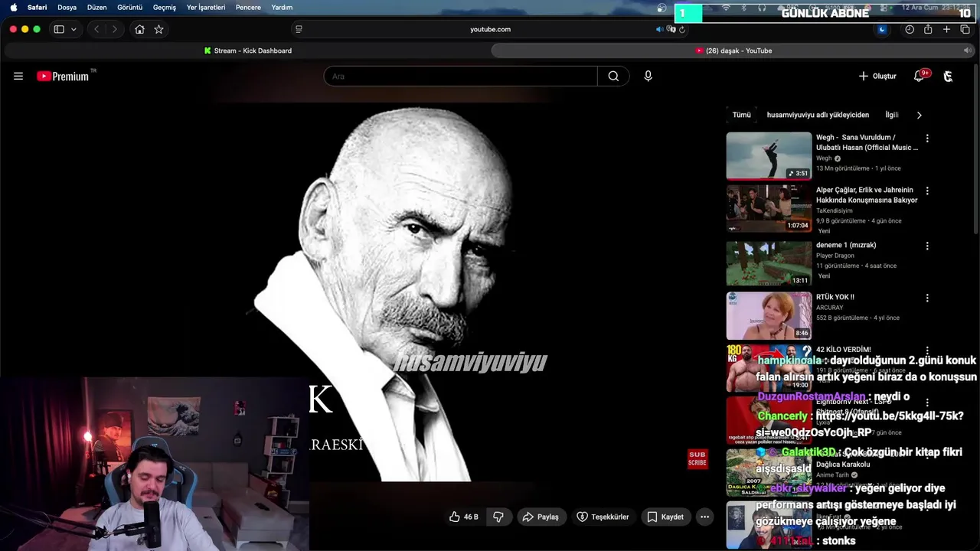This screenshot has height=551, width=980.
Task: Open the Safari home page
Action: pos(139,29)
